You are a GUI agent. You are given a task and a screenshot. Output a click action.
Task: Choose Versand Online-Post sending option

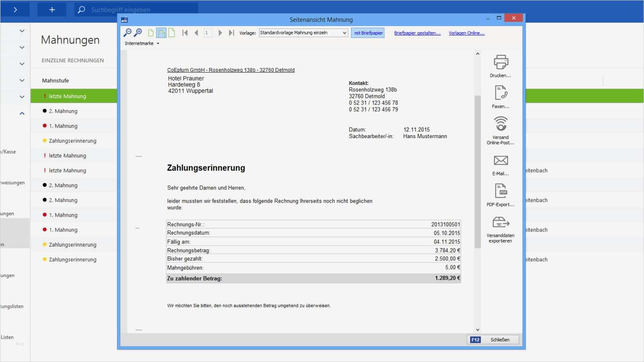(501, 124)
